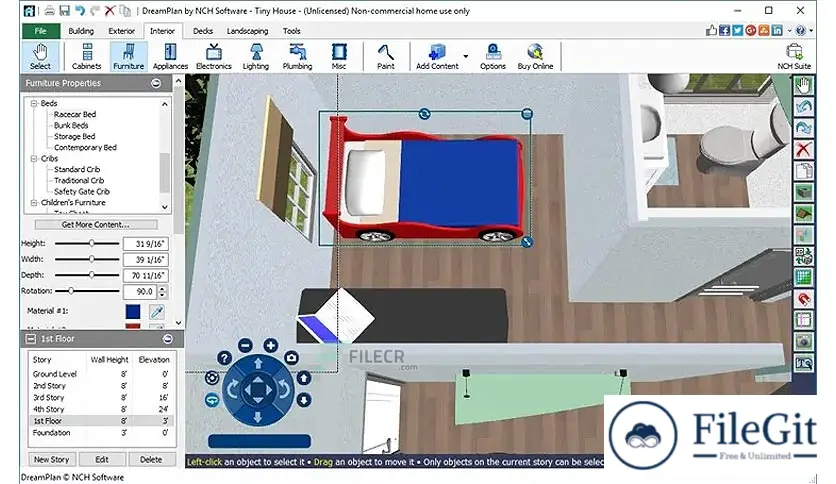Click the red X delete icon in title bar
Image resolution: width=836 pixels, height=484 pixels.
pos(110,11)
